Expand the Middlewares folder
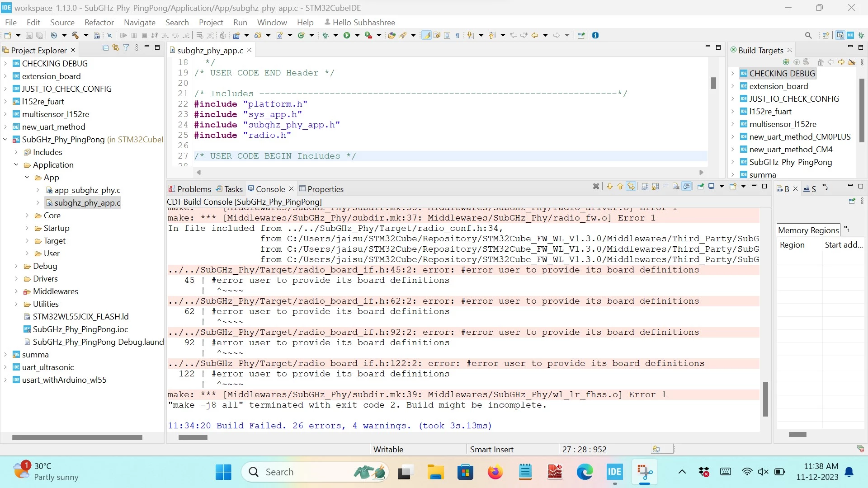 click(x=16, y=291)
